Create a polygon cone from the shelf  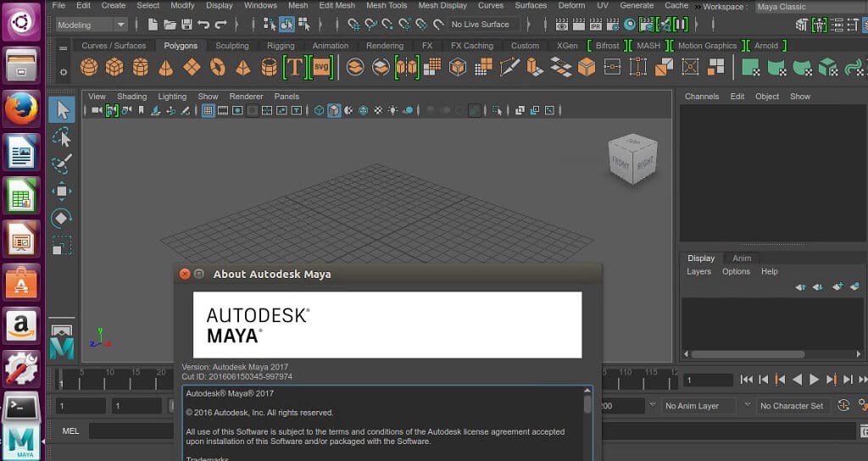click(x=165, y=68)
